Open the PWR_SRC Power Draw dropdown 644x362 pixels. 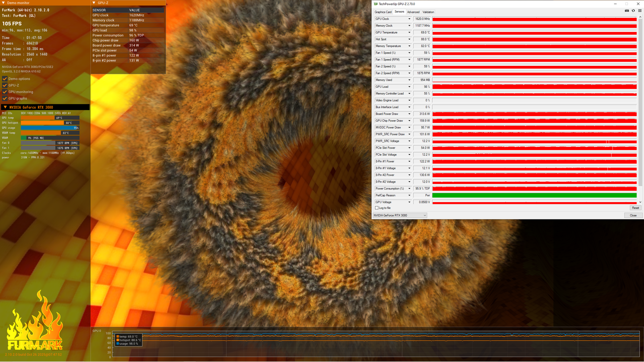coord(409,134)
